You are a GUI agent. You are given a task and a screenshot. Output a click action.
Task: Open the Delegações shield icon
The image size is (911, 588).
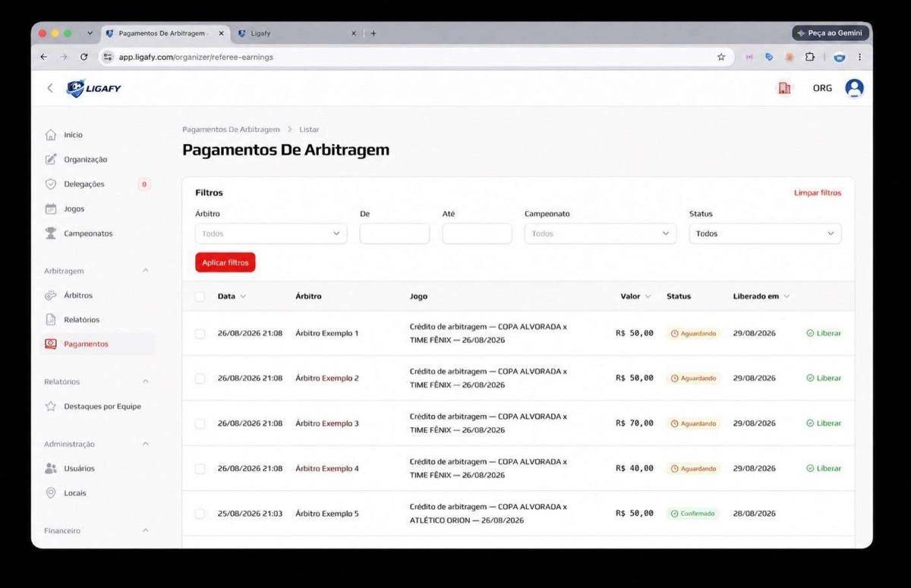point(51,184)
